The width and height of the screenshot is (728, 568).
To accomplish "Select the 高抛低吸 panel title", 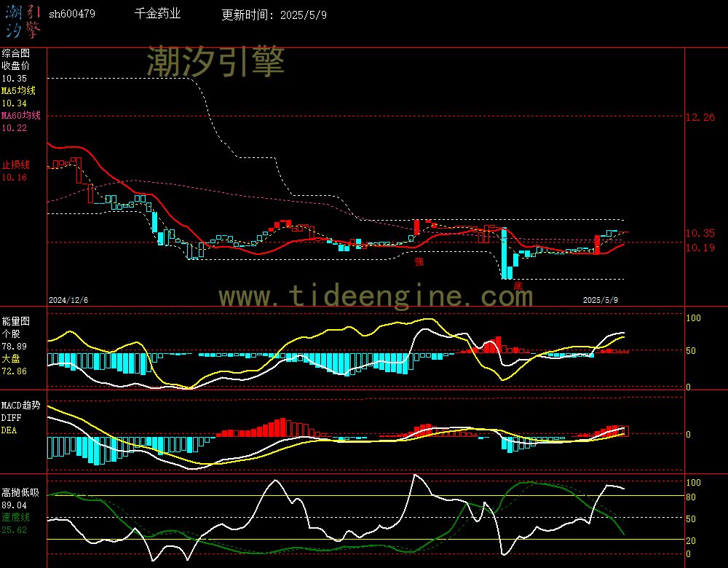I will coord(20,492).
